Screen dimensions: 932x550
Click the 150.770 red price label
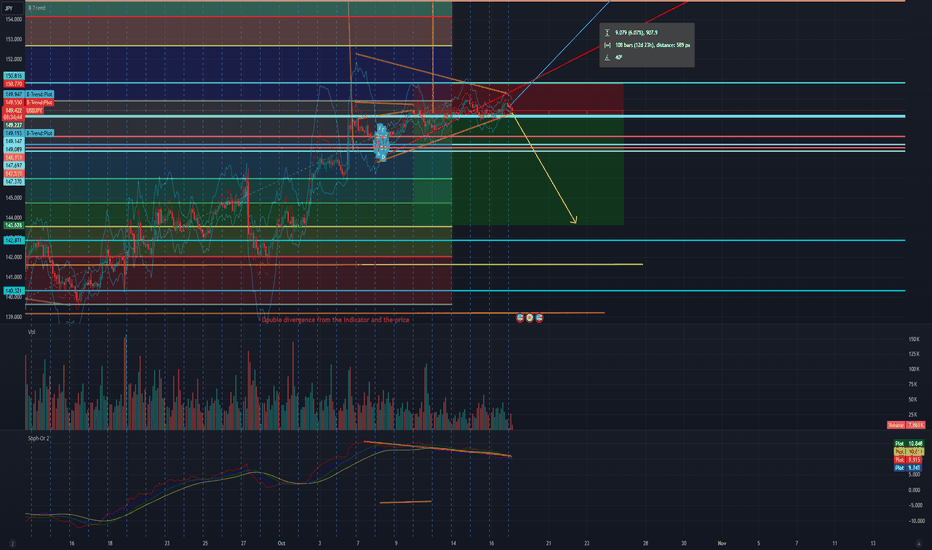[14, 84]
